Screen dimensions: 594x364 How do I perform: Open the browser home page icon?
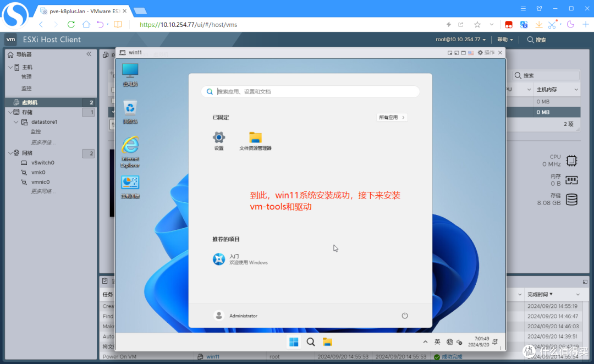(x=86, y=25)
